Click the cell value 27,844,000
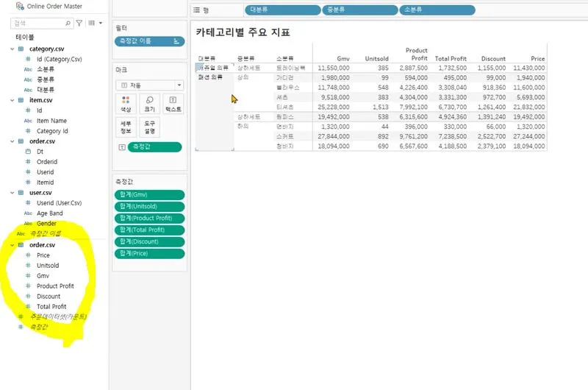 pos(334,136)
